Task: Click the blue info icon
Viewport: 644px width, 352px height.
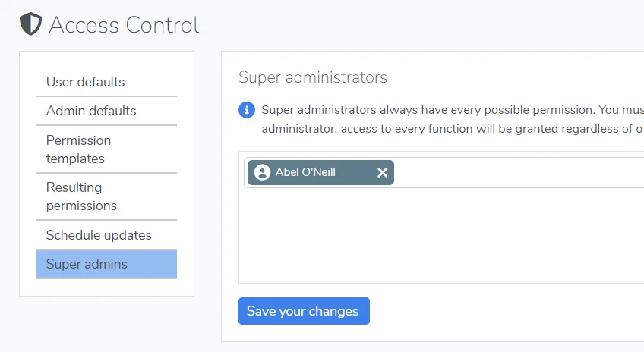Action: click(247, 110)
